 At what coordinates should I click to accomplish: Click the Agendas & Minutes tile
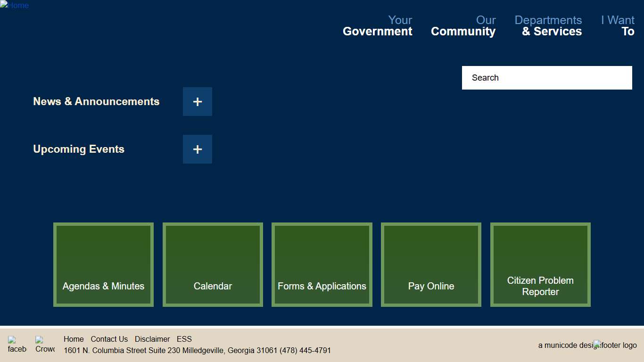(x=103, y=264)
